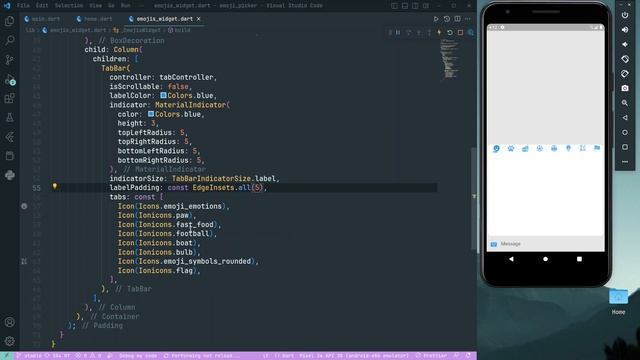Viewport: 640px width, 360px height.
Task: Open the View menu
Action: click(96, 6)
